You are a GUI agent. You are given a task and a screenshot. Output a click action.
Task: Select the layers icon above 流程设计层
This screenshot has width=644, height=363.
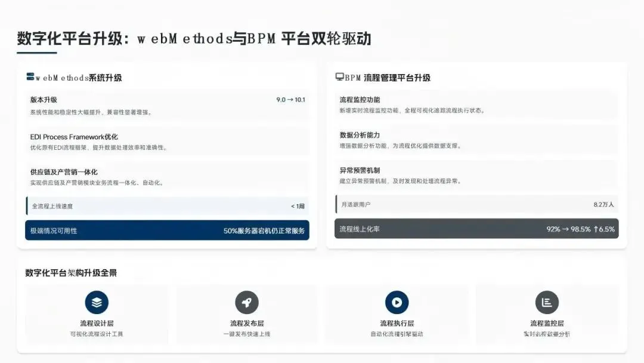point(97,302)
